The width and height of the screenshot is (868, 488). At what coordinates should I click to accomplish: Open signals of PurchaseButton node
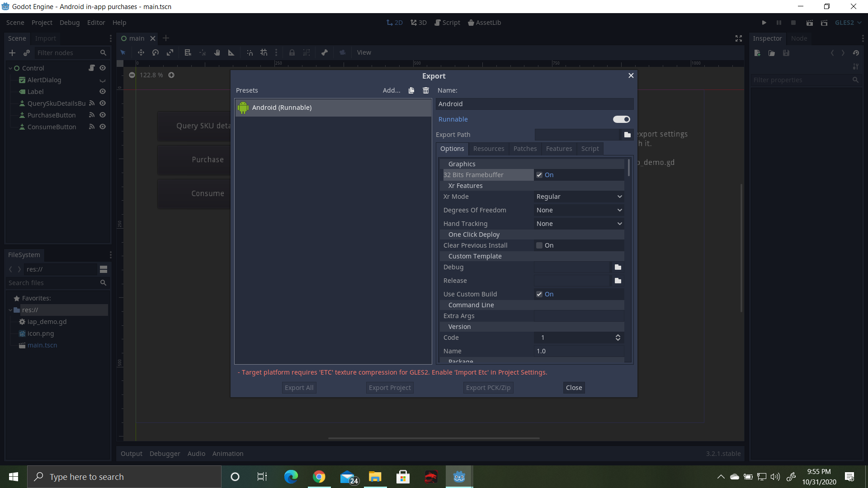coord(92,115)
